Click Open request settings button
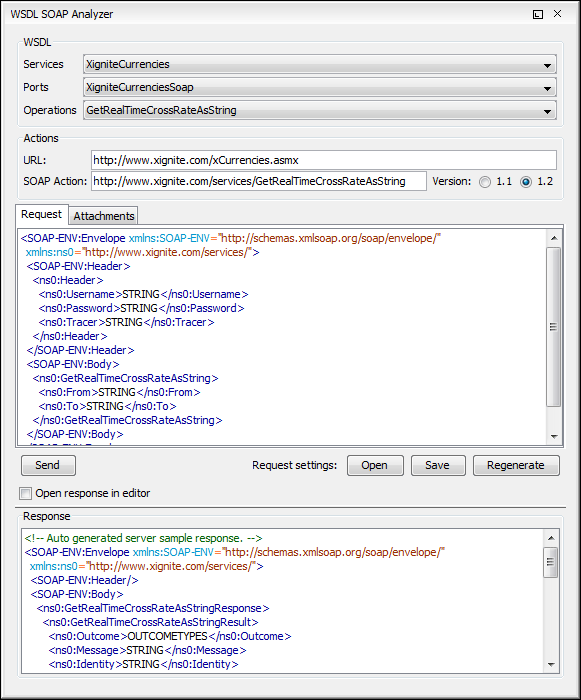The image size is (581, 700). click(375, 466)
